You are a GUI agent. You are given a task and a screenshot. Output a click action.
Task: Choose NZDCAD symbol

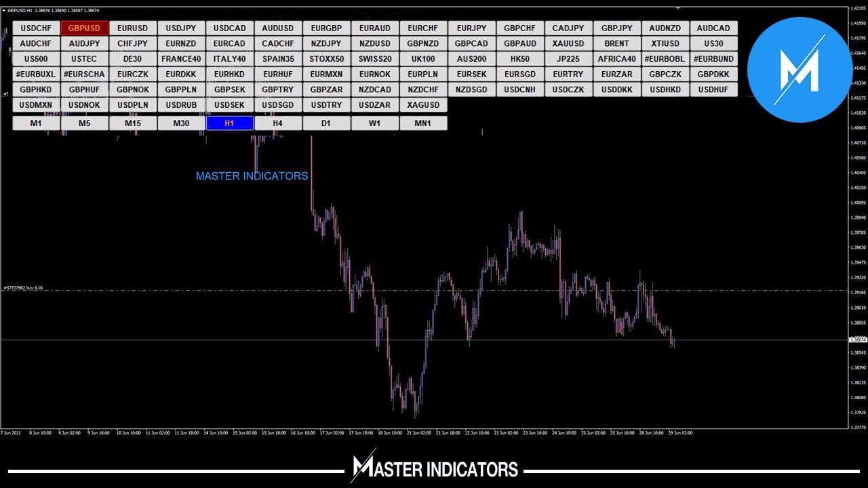click(x=375, y=89)
